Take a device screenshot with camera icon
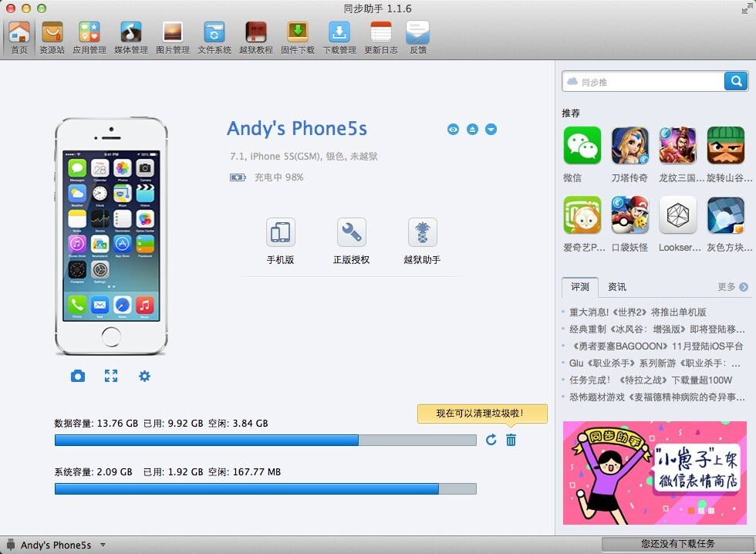Screen dimensions: 756x554 (x=78, y=376)
